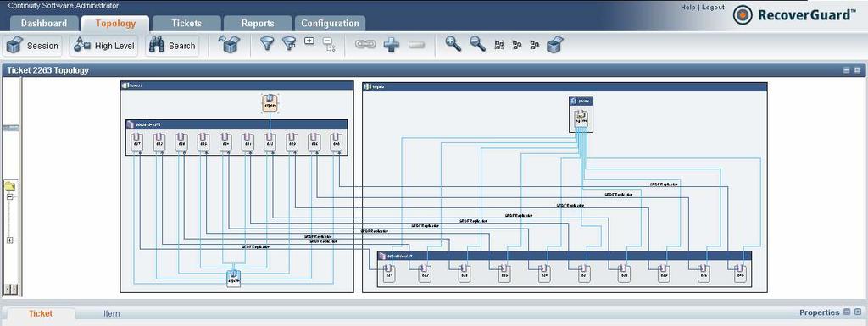Viewport: 868px width, 326px height.
Task: Expand tree node with plus box
Action: (9, 240)
